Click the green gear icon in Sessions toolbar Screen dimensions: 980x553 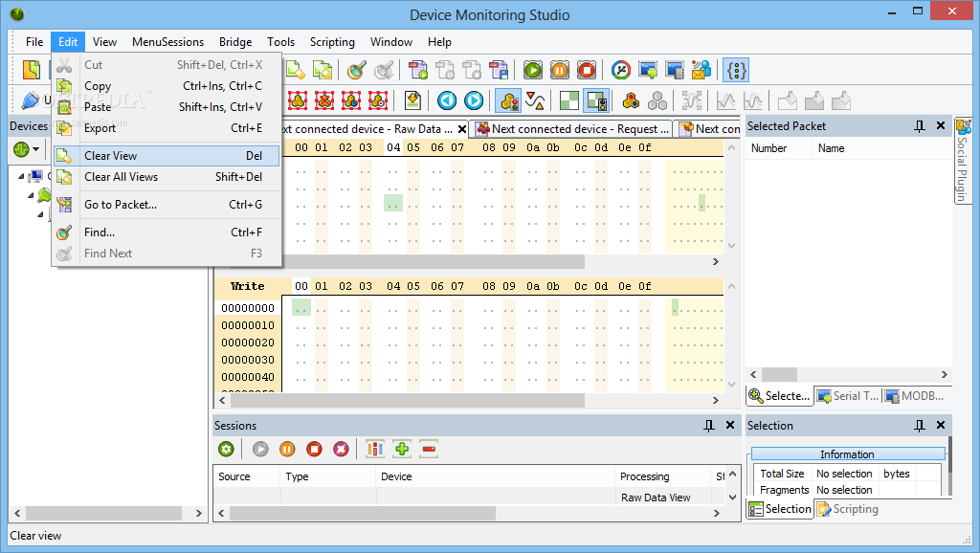(226, 449)
